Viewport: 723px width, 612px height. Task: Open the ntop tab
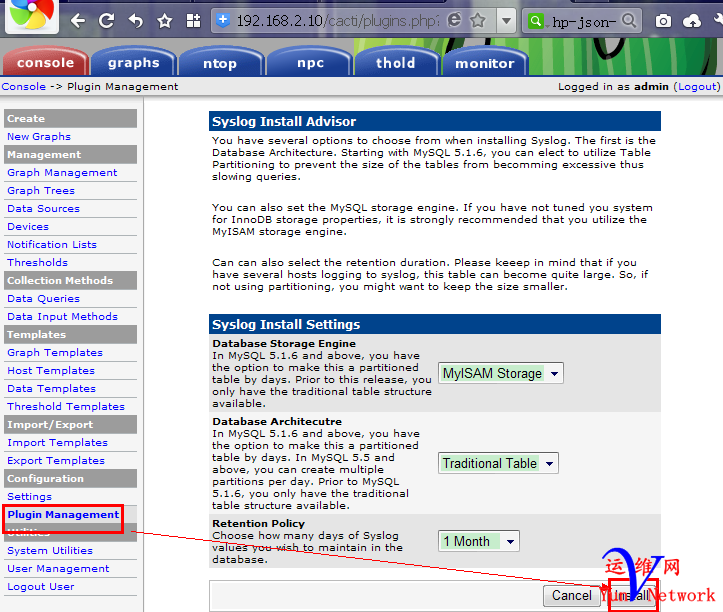click(x=220, y=63)
